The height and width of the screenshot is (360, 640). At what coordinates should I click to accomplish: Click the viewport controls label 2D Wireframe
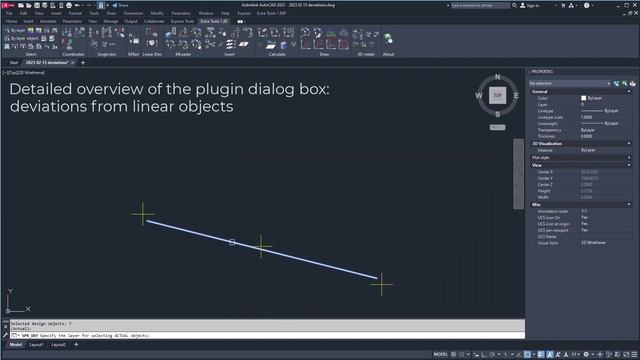31,73
